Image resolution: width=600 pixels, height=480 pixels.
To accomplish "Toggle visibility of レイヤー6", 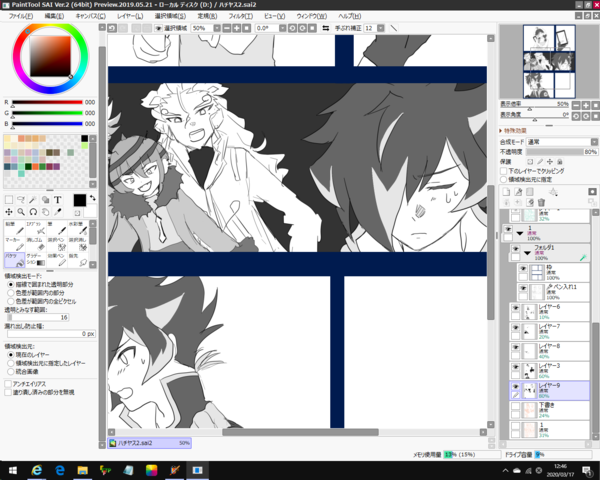I will tap(515, 308).
